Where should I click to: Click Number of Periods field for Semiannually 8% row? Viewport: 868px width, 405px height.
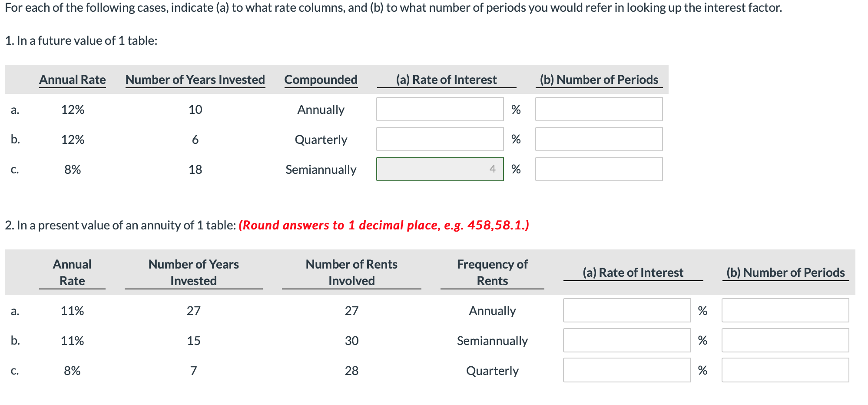[599, 169]
